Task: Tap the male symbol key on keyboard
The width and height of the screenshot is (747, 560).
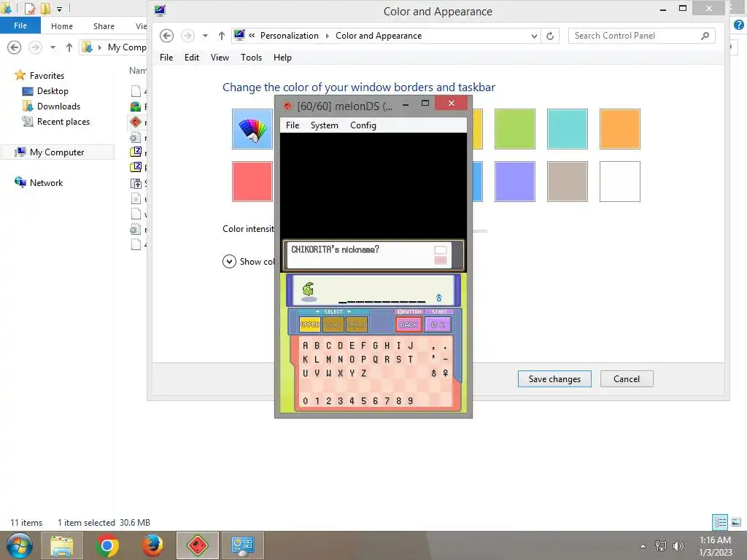Action: click(433, 373)
